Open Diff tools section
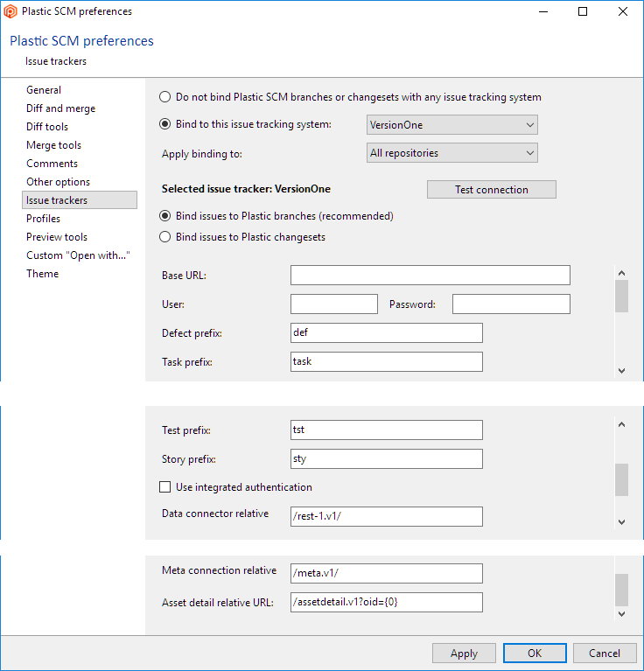The width and height of the screenshot is (644, 671). [47, 127]
